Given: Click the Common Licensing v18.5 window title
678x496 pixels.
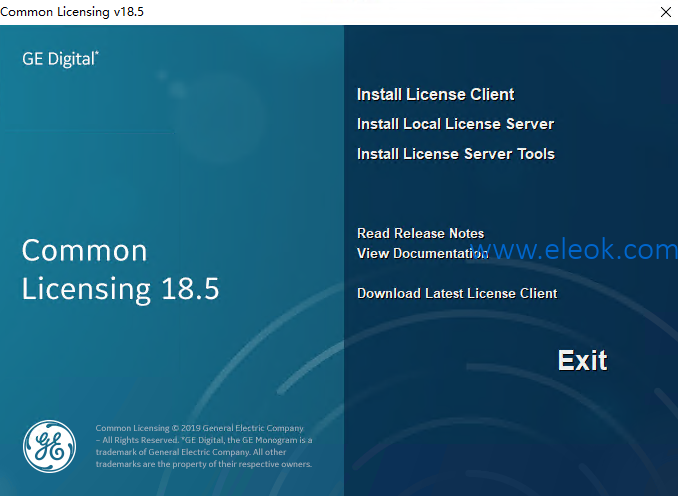Looking at the screenshot, I should point(72,12).
